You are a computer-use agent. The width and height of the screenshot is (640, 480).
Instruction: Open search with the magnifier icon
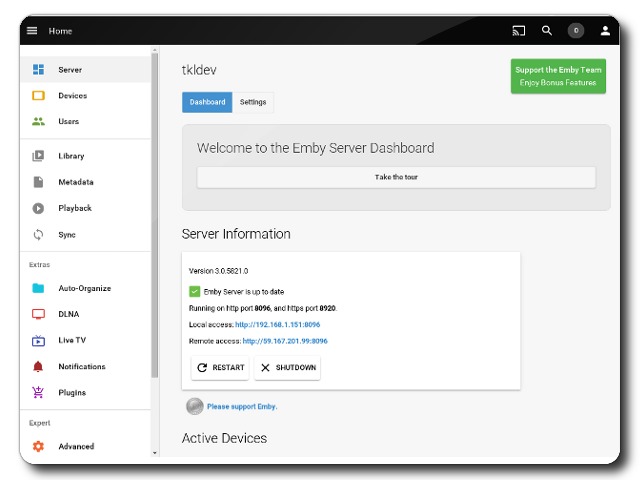click(547, 31)
